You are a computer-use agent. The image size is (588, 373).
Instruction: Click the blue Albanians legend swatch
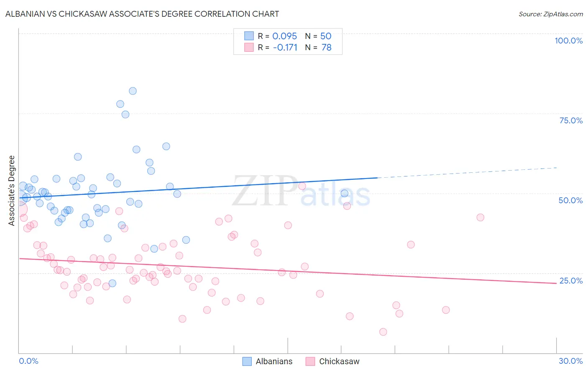[x=247, y=361]
